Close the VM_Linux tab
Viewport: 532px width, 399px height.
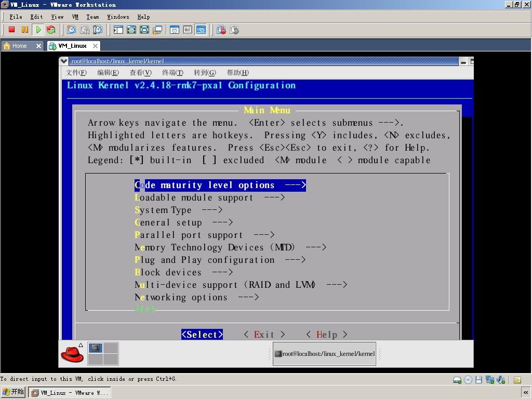[x=96, y=46]
